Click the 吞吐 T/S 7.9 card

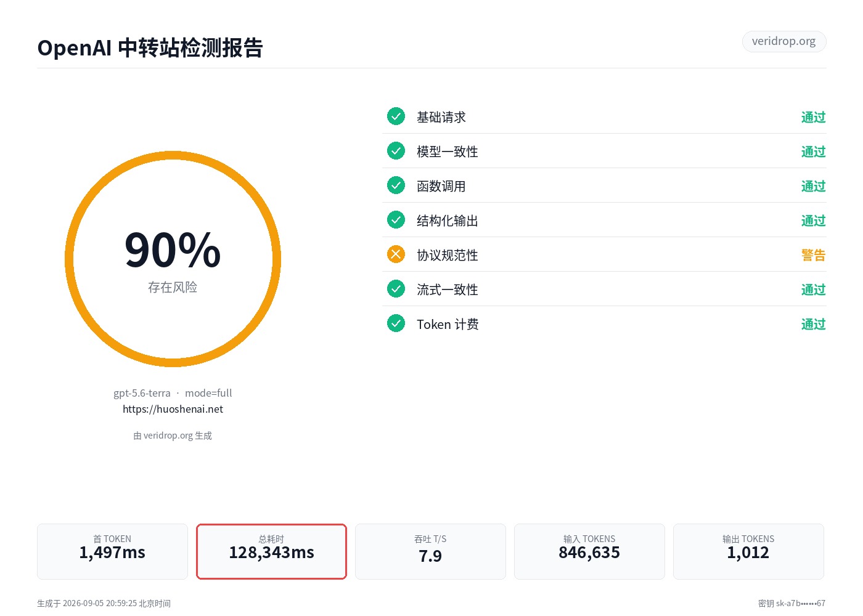coord(430,551)
